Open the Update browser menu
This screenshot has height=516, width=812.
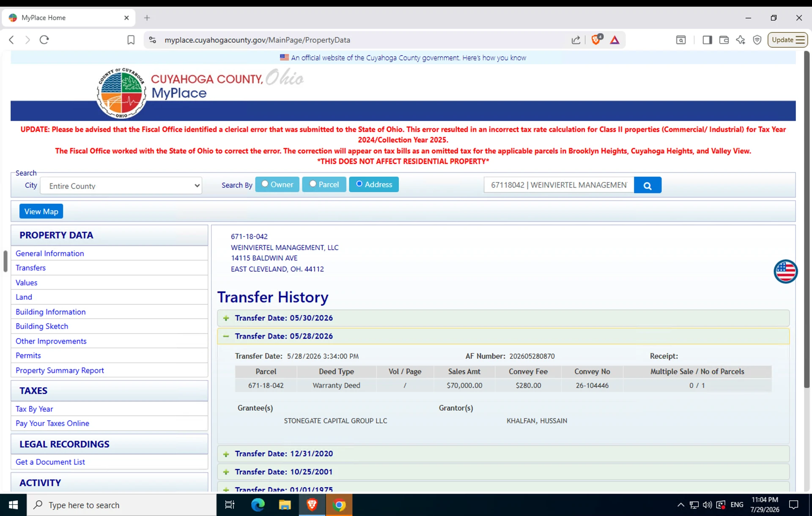coord(787,40)
